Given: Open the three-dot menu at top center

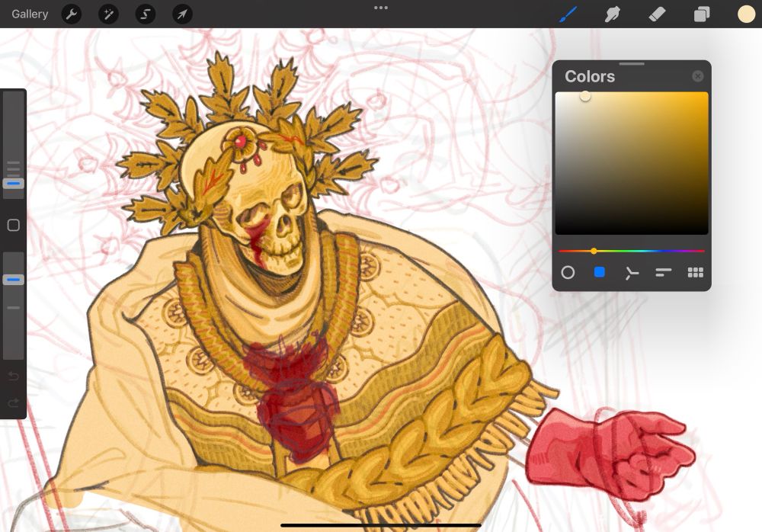Looking at the screenshot, I should click(x=381, y=8).
